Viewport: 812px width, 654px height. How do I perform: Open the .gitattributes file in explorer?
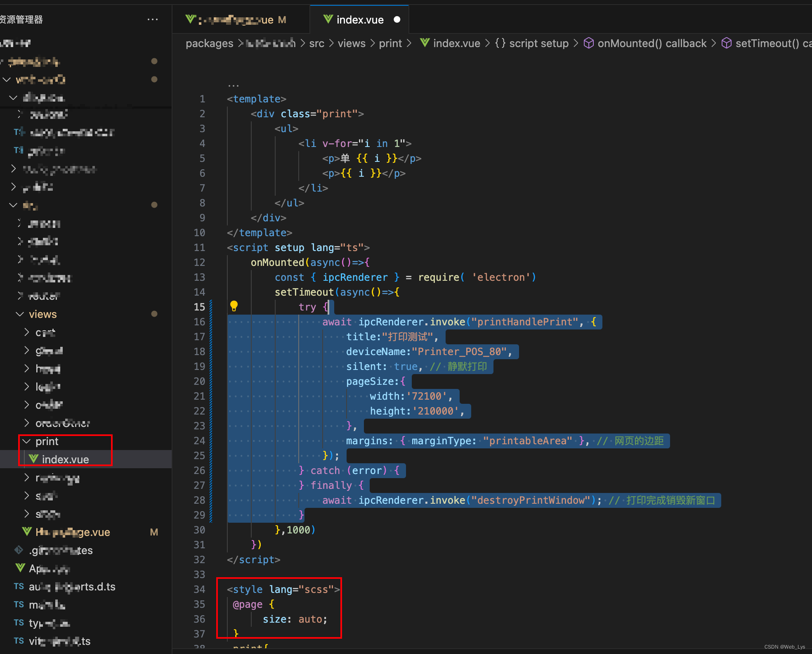(x=86, y=550)
